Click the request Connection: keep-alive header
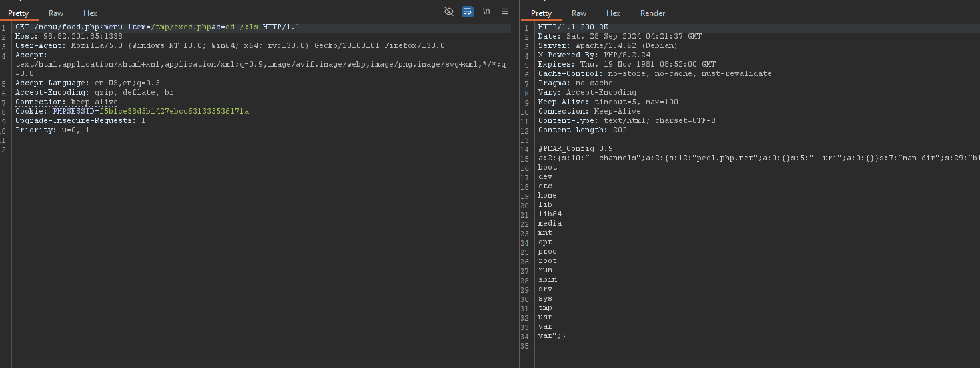The height and width of the screenshot is (368, 980). 66,102
